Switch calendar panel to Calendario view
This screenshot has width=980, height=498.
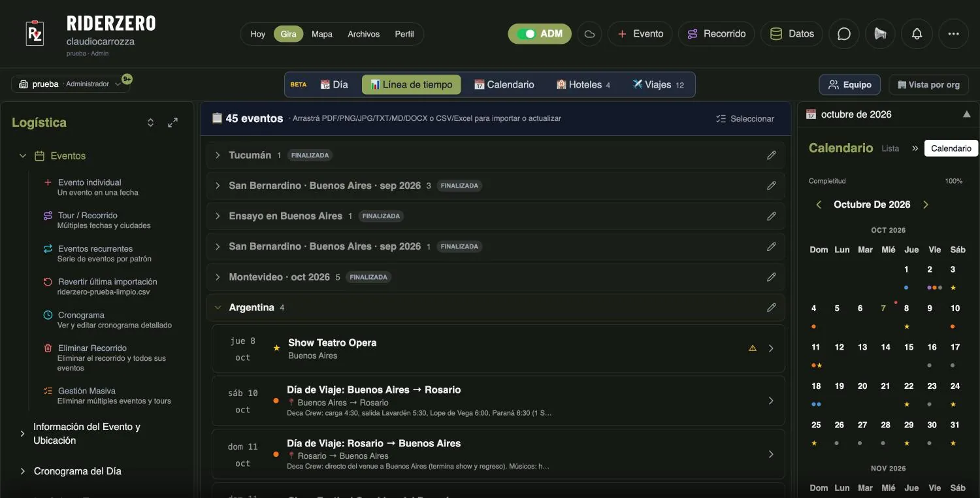[x=951, y=148]
